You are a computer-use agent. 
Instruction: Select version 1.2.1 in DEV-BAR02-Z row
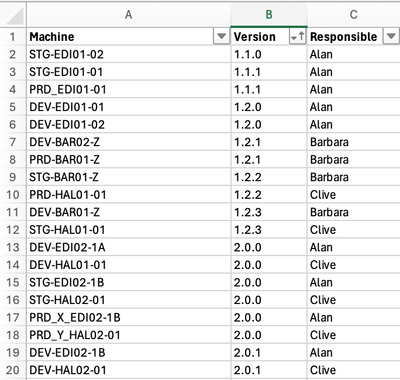point(269,142)
